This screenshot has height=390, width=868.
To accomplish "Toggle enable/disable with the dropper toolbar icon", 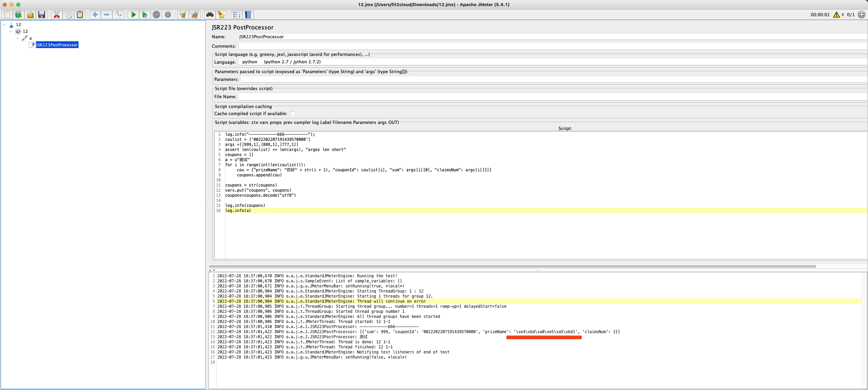I will pyautogui.click(x=118, y=15).
